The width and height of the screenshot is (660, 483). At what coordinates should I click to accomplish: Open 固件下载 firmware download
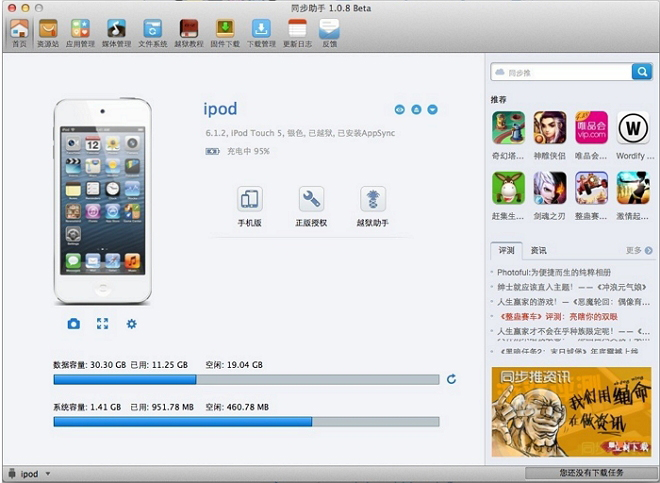[x=225, y=33]
